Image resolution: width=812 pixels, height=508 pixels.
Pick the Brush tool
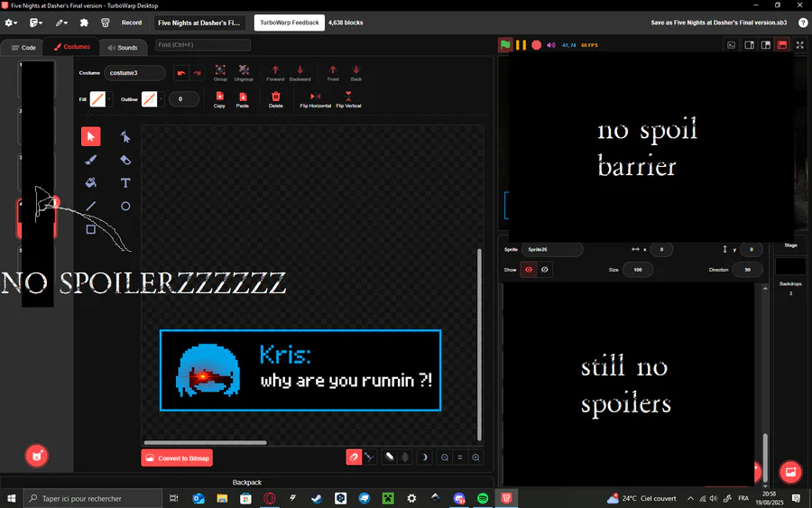point(90,160)
